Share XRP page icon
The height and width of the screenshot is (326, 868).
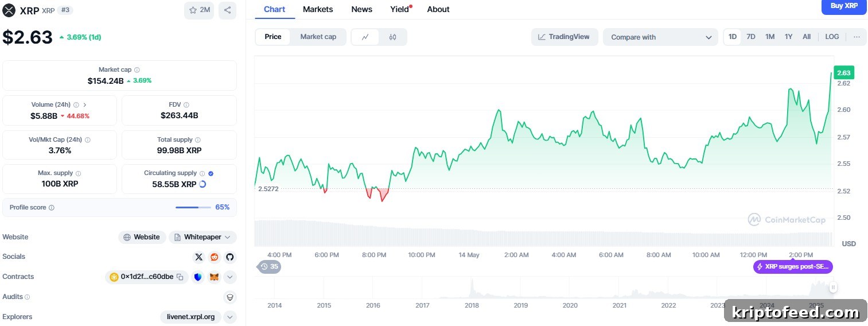tap(228, 10)
